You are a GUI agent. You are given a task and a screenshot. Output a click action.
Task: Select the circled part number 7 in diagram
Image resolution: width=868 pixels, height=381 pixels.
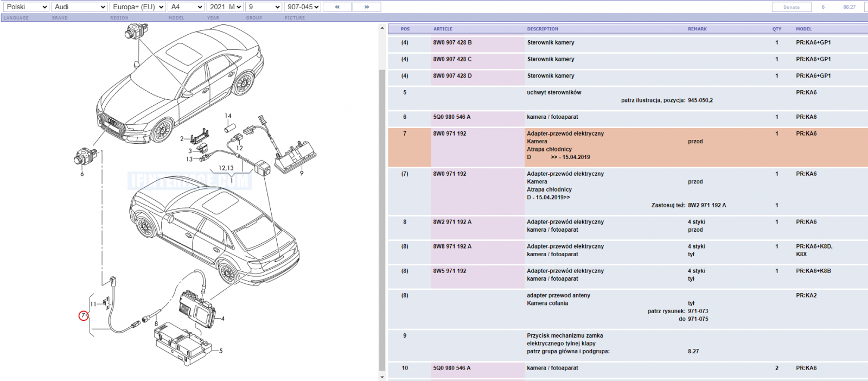coord(83,315)
